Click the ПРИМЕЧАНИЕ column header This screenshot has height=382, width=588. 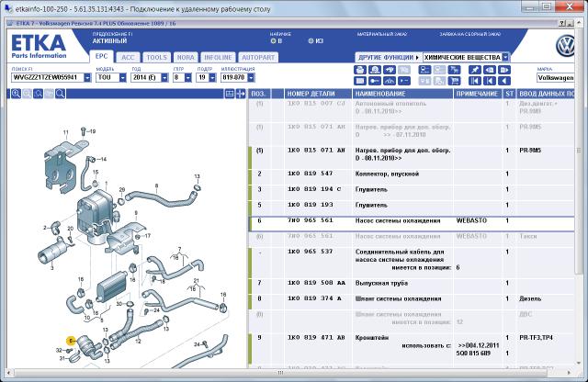tap(478, 94)
